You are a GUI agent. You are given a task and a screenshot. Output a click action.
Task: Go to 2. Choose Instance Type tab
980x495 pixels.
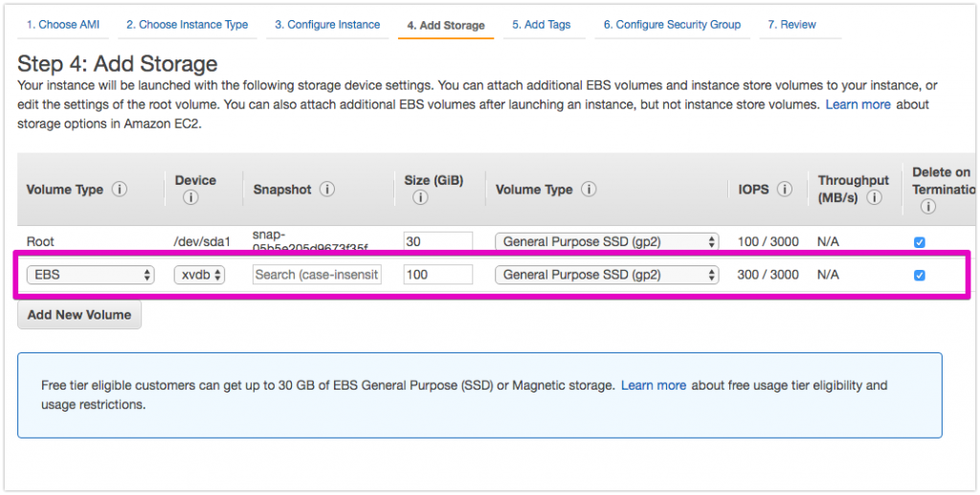point(187,25)
